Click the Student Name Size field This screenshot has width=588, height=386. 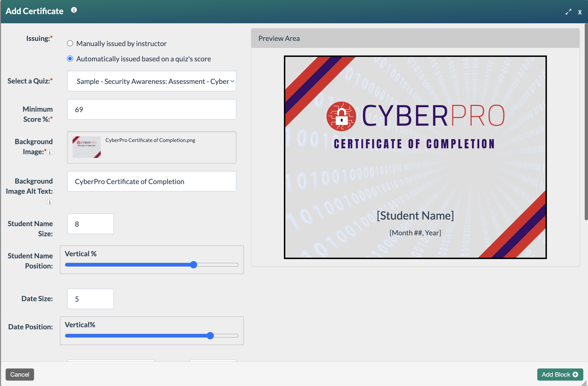pos(90,224)
